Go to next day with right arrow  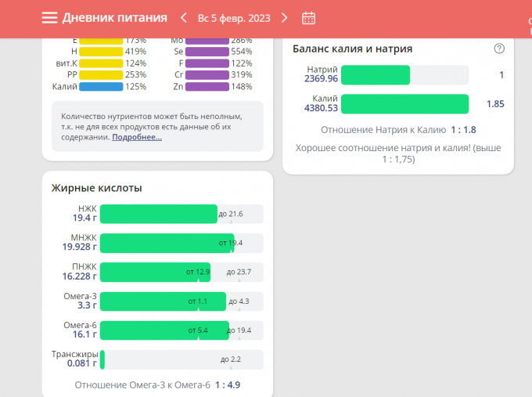pyautogui.click(x=284, y=18)
